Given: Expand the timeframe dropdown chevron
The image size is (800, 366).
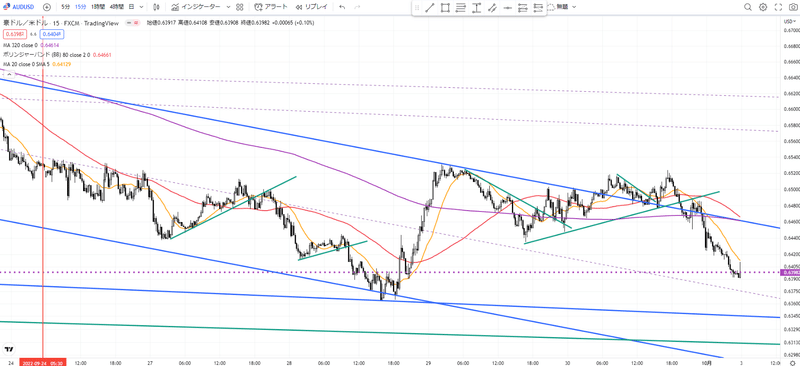Looking at the screenshot, I should click(x=141, y=7).
